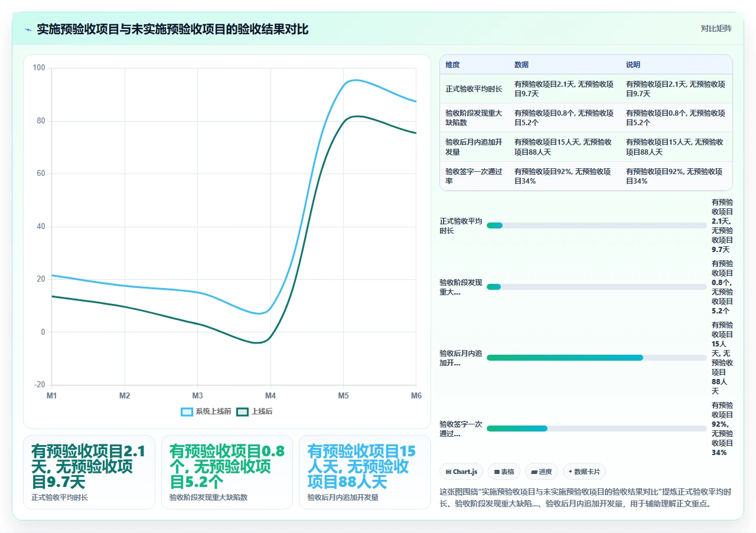Click the x-axis label M2
This screenshot has width=756, height=533.
[x=125, y=395]
